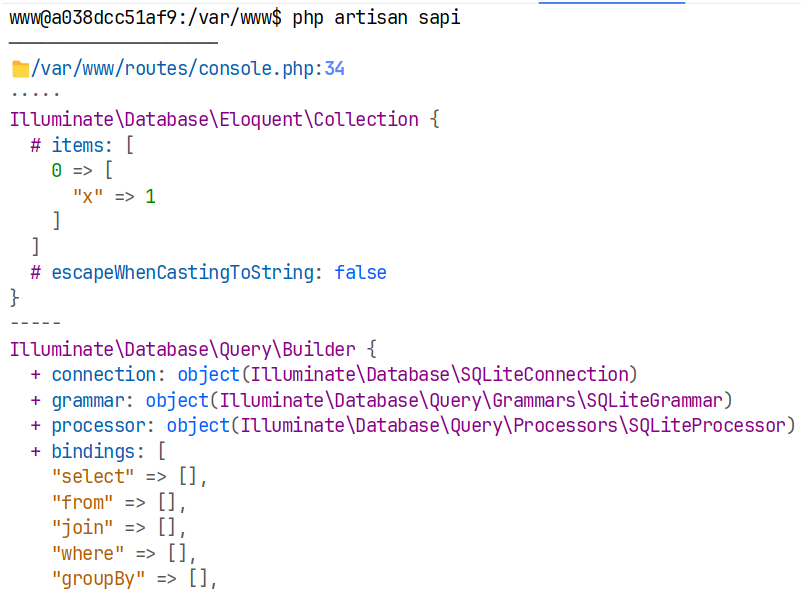
Task: Click the folder icon before console.php path
Action: point(20,69)
